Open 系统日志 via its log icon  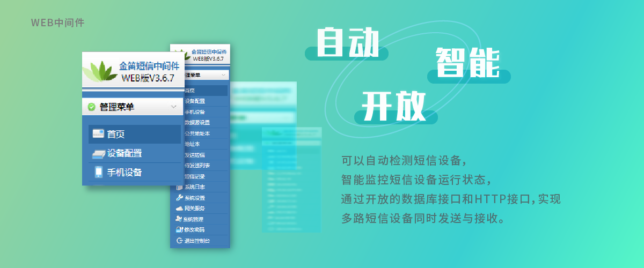(180, 187)
